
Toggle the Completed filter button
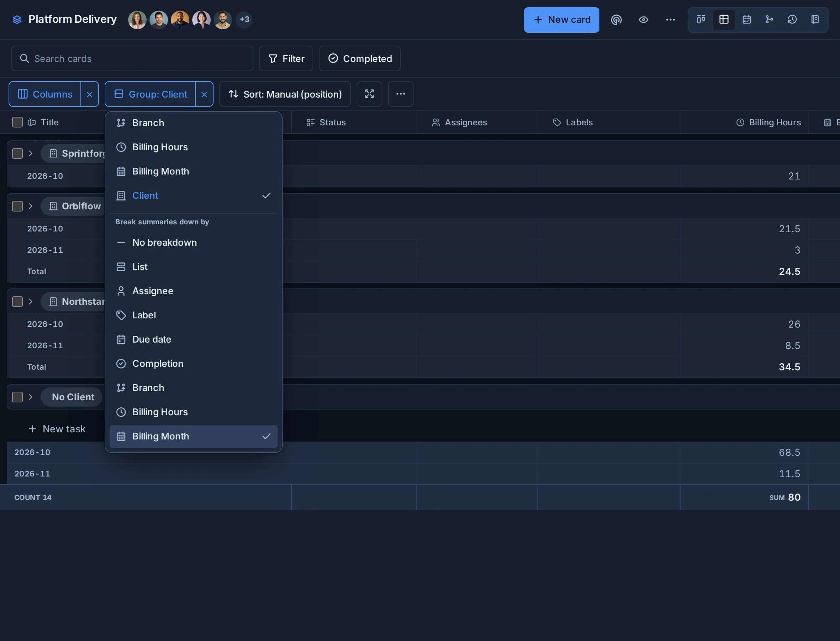[359, 58]
